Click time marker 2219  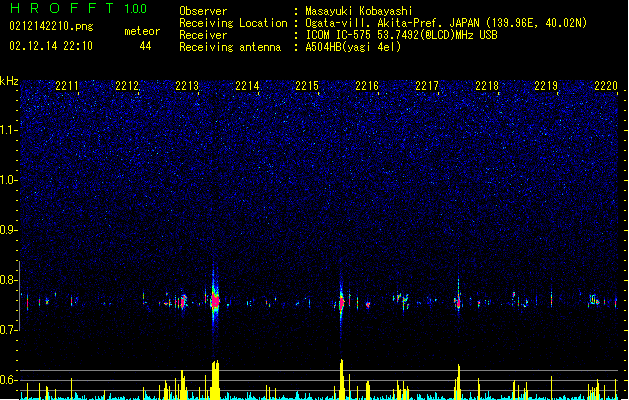click(x=546, y=86)
